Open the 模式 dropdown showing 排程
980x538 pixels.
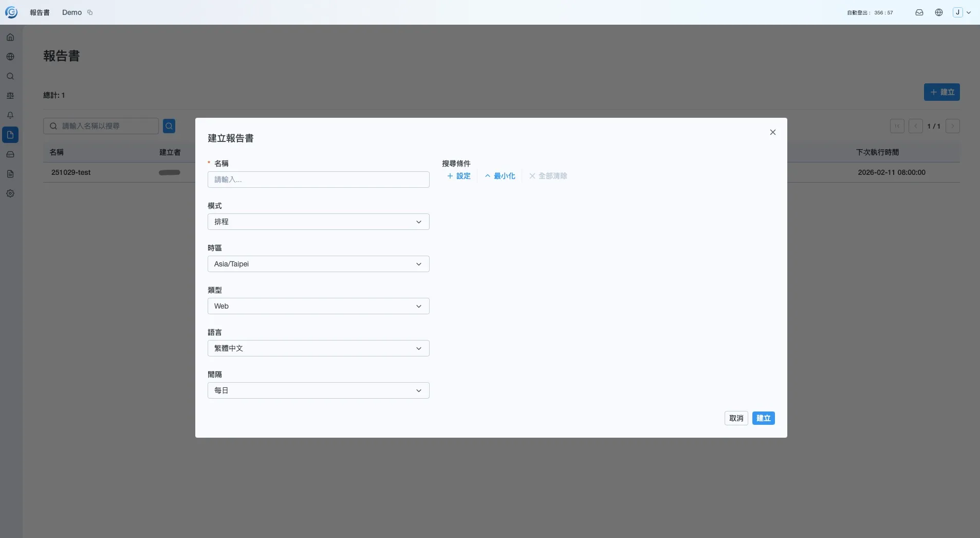[319, 222]
